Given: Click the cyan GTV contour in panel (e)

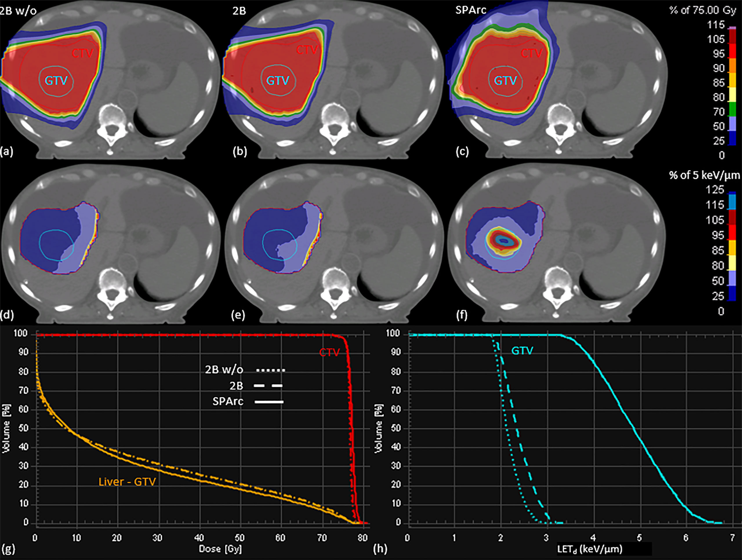Looking at the screenshot, I should 280,245.
